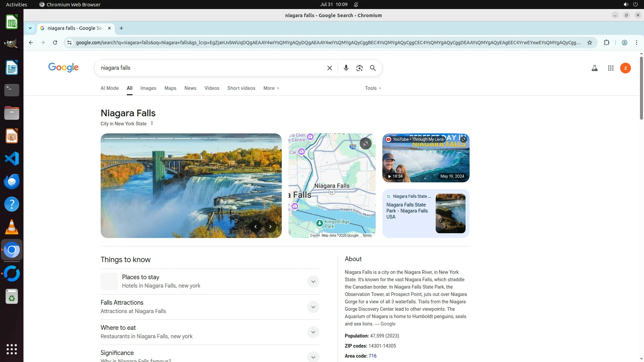644x362 pixels.
Task: Play the YouTube Niagara Falls video thumbnail
Action: 426,158
